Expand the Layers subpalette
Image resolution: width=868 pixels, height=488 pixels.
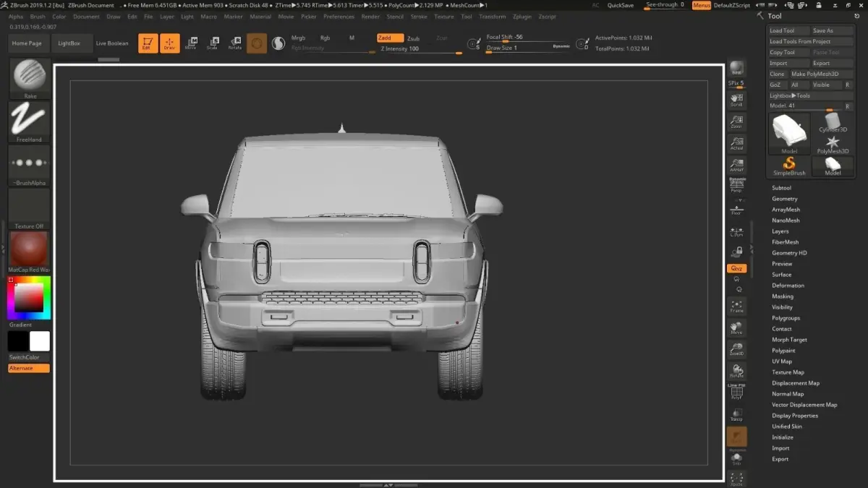(780, 231)
